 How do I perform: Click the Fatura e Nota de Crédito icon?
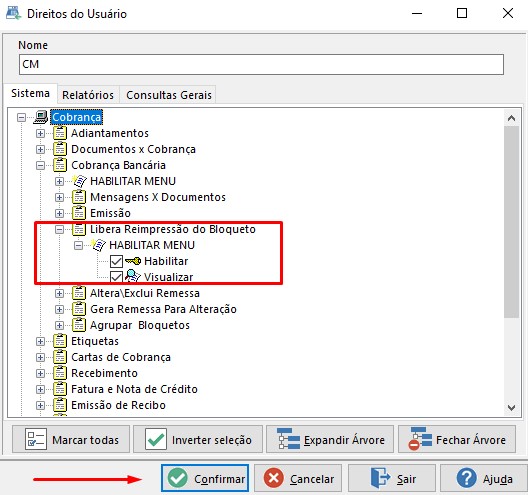pyautogui.click(x=60, y=389)
